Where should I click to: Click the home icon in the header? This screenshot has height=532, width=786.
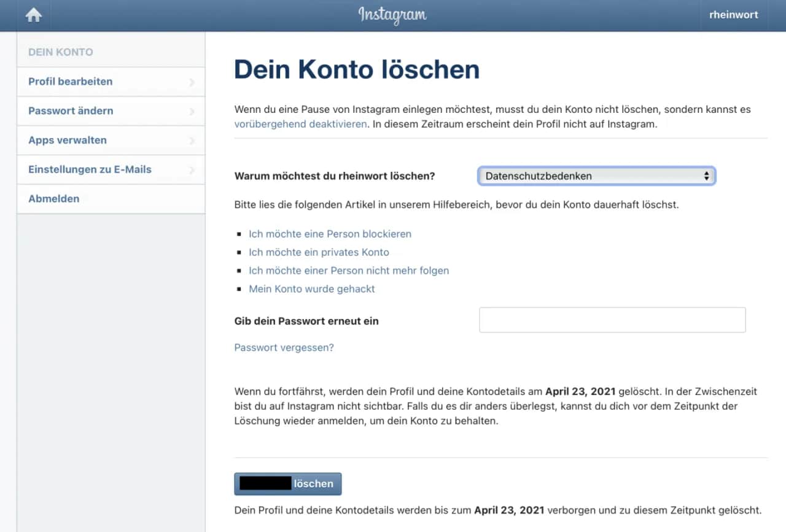[x=33, y=15]
